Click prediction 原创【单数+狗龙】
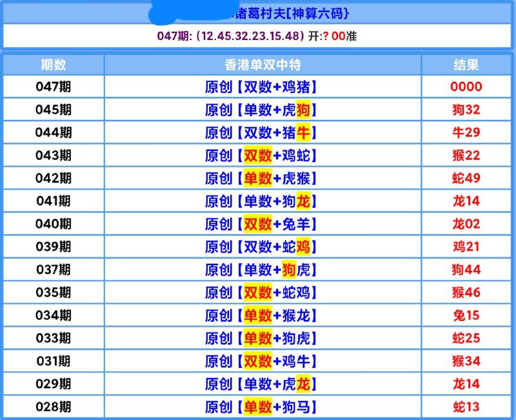This screenshot has width=516, height=420. 261,201
